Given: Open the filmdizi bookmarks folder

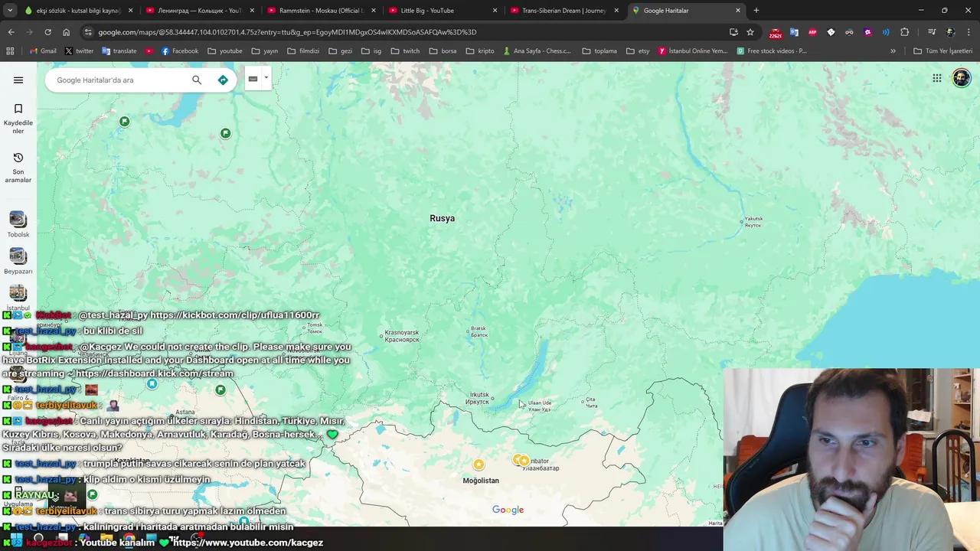Looking at the screenshot, I should (x=303, y=51).
